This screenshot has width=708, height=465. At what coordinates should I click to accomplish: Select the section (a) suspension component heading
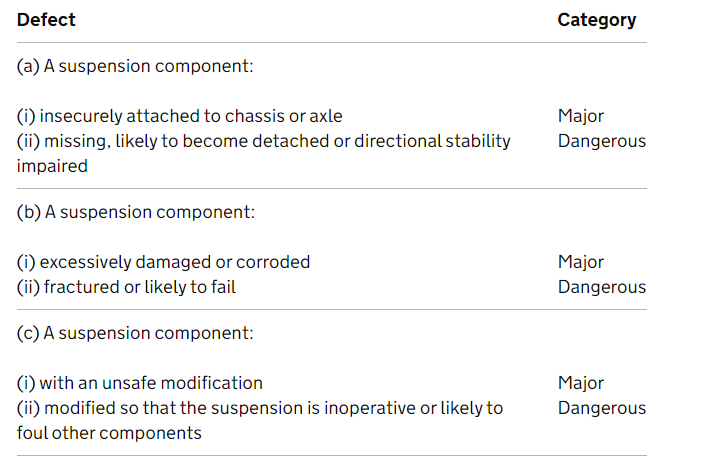coord(135,66)
